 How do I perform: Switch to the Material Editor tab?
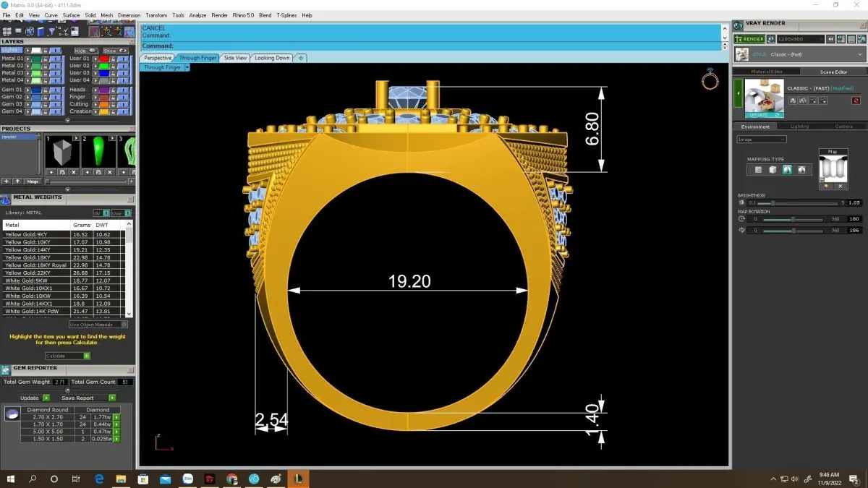(767, 72)
